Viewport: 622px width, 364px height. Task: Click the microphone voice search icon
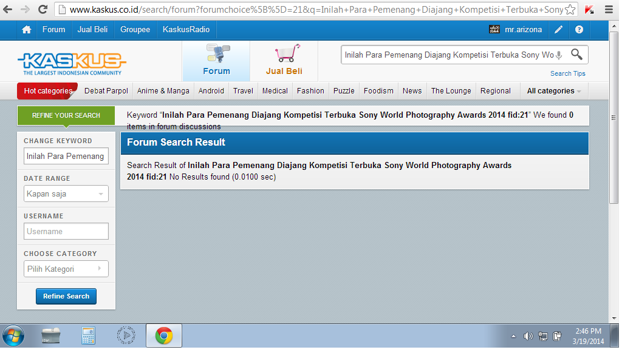coord(559,55)
